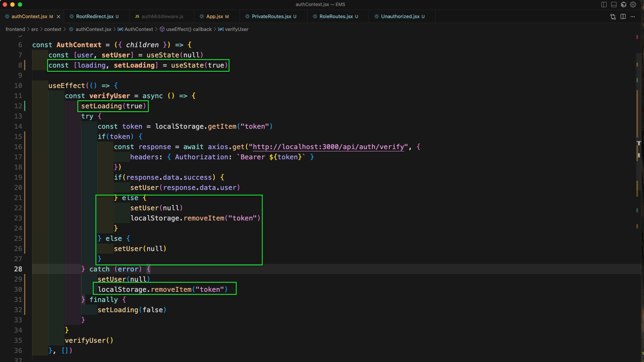Click line number 36 in the gutter
Viewport: 644px width, 362px height.
(x=18, y=351)
